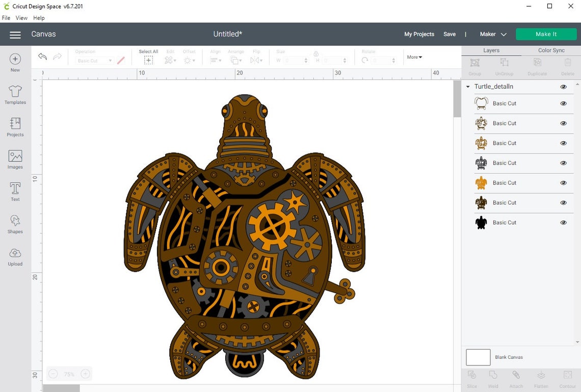Click the 75% zoom level
This screenshot has height=392, width=581.
tap(69, 374)
